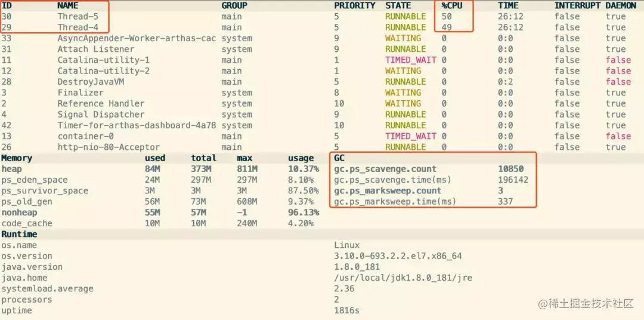Click the http-nio-80-Acceptor thread name

point(109,147)
